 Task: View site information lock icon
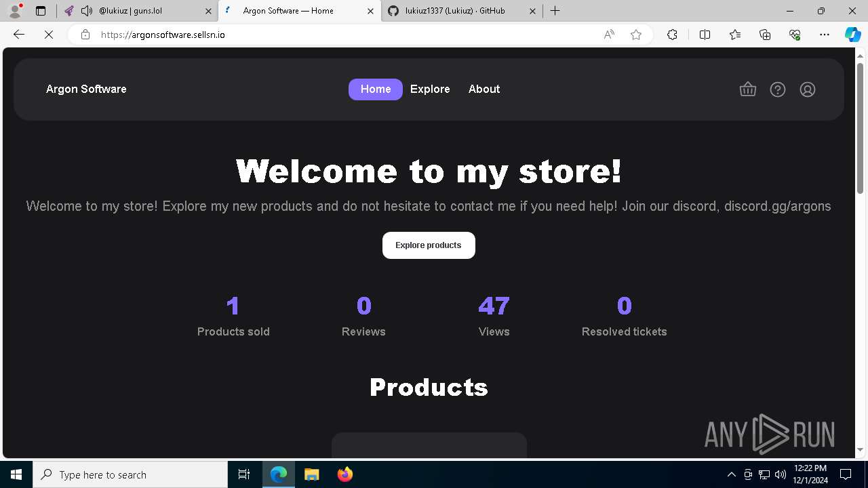point(85,35)
